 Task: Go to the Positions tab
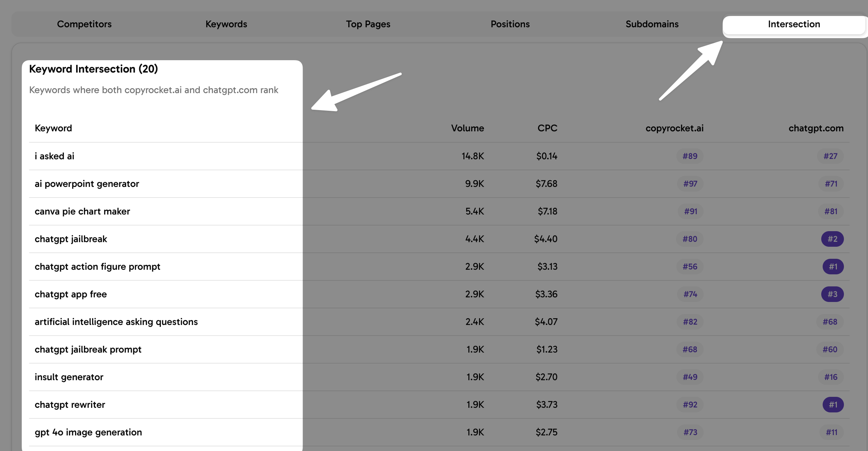click(510, 24)
